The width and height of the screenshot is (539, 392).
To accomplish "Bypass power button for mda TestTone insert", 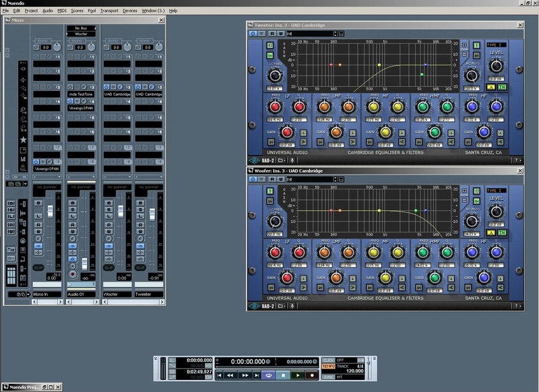I will 71,87.
